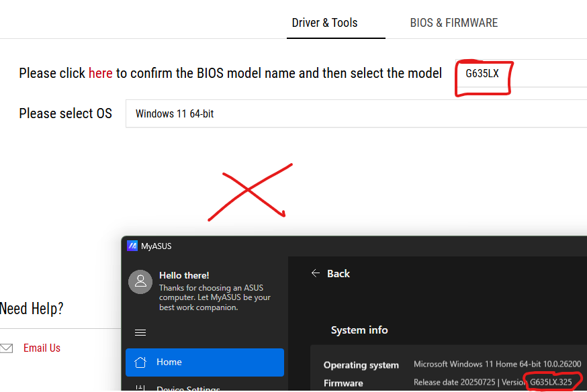Click the Email Us link

42,348
